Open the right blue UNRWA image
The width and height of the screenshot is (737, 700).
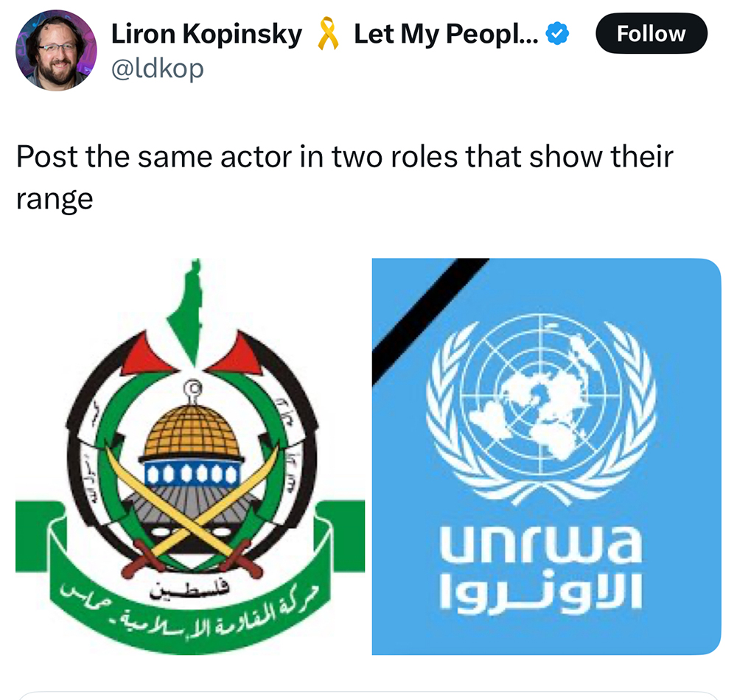pos(546,456)
